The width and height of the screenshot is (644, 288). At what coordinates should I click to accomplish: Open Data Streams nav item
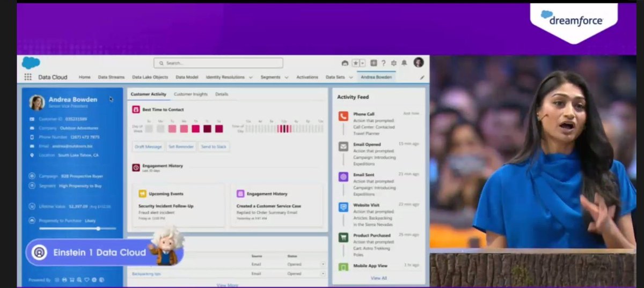(111, 77)
